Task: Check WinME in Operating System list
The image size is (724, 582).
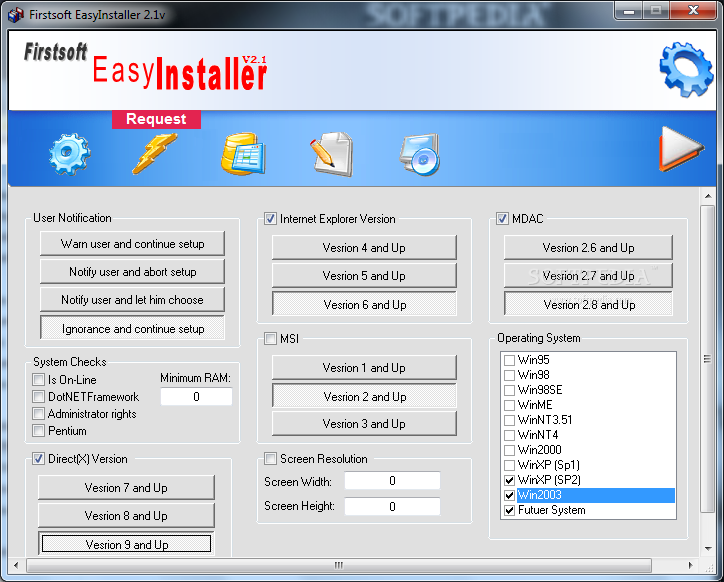Action: (x=509, y=405)
